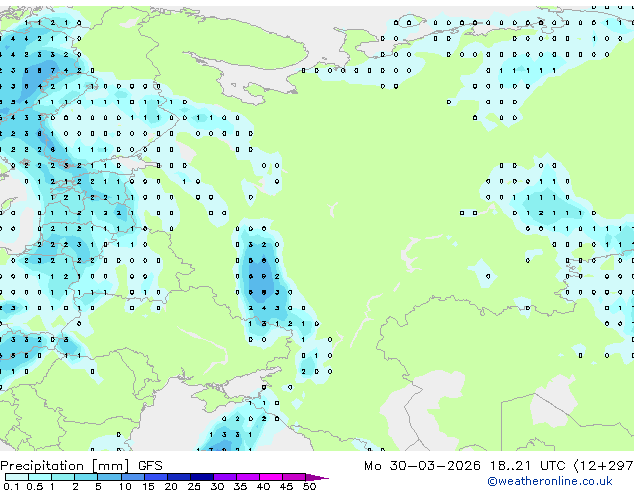
Task: Click the "Precipitation [mm] GFS" title text
Action: point(81,466)
